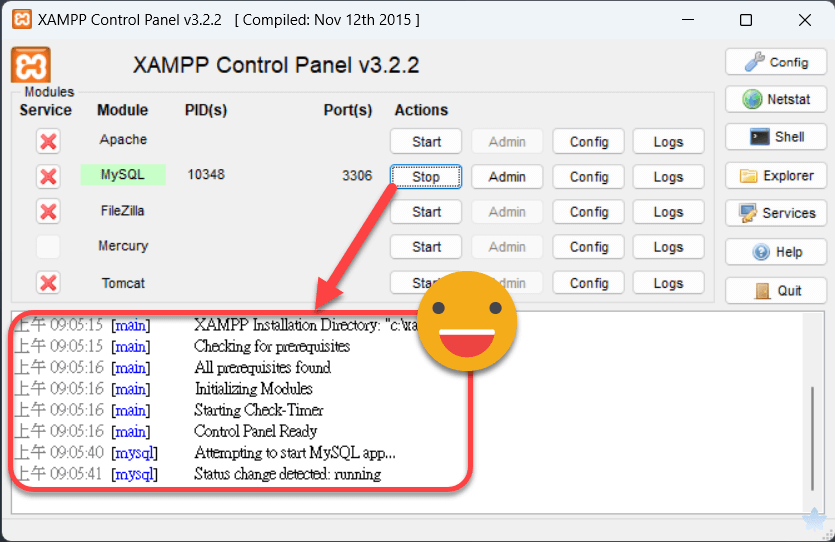Open the Services button
This screenshot has width=835, height=542.
click(x=776, y=213)
